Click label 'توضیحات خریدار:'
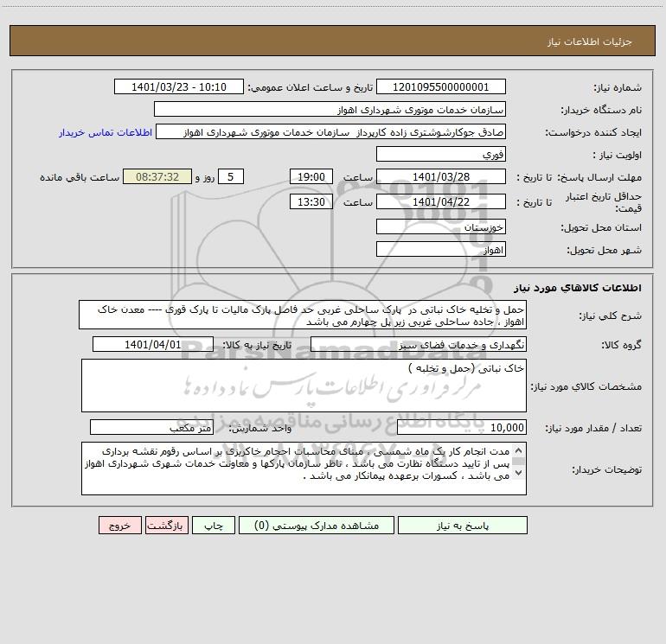666x644 pixels. point(607,470)
